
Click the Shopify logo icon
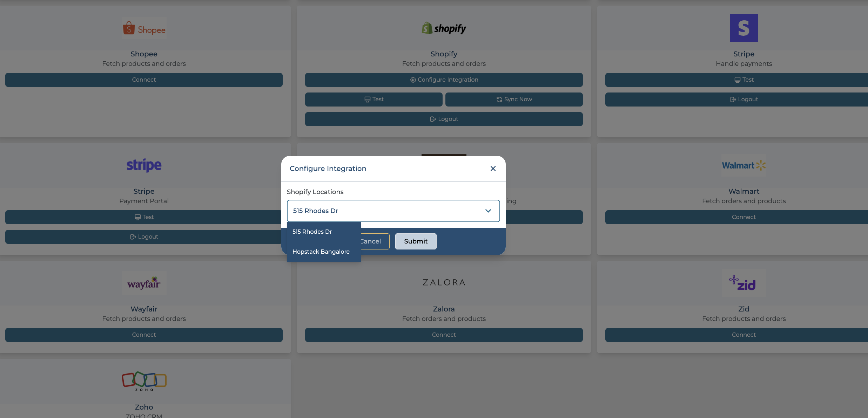pos(444,28)
